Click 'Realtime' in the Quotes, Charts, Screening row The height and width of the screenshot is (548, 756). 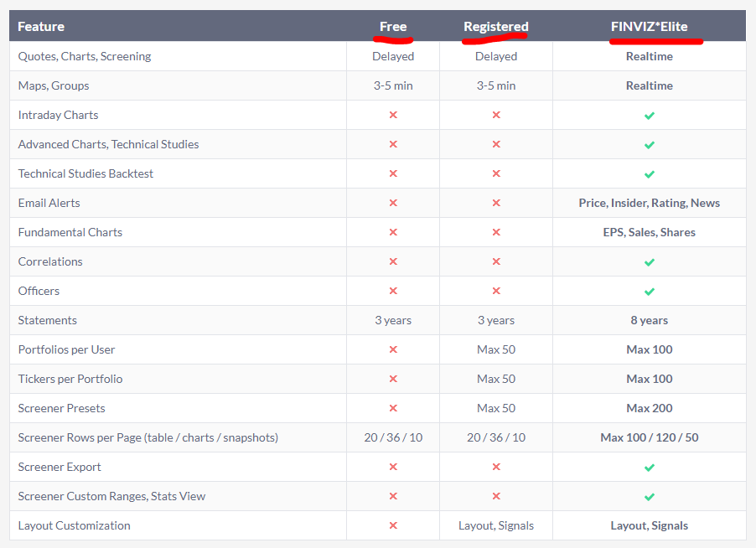[x=650, y=56]
